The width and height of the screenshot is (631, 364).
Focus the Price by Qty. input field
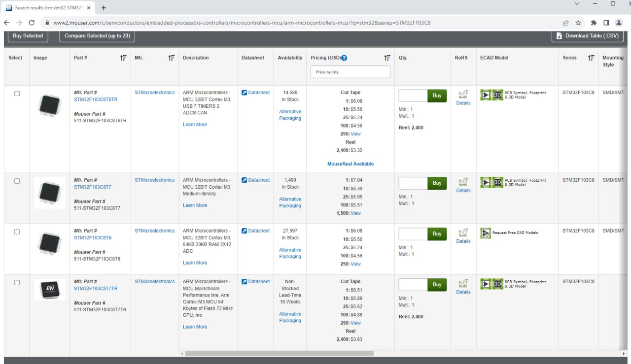point(351,72)
